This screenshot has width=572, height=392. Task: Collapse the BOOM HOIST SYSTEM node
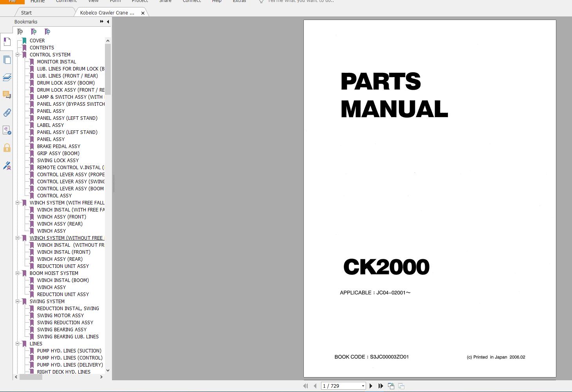pyautogui.click(x=18, y=273)
